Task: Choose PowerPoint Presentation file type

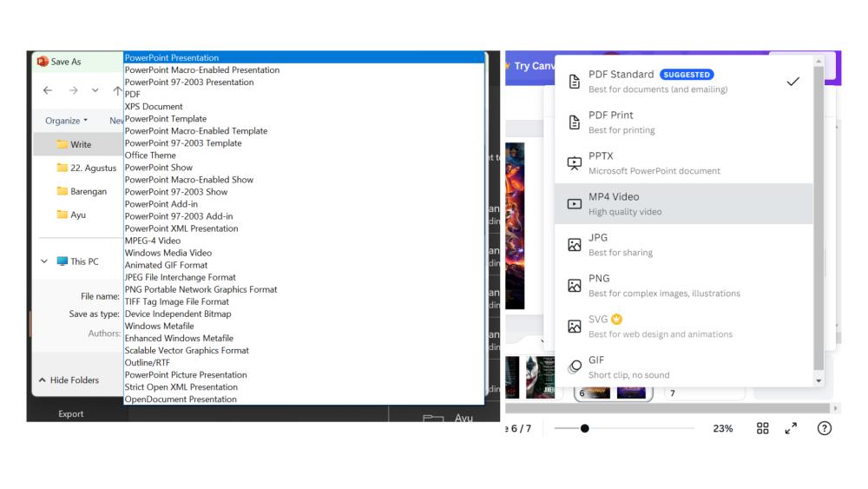Action: point(304,57)
